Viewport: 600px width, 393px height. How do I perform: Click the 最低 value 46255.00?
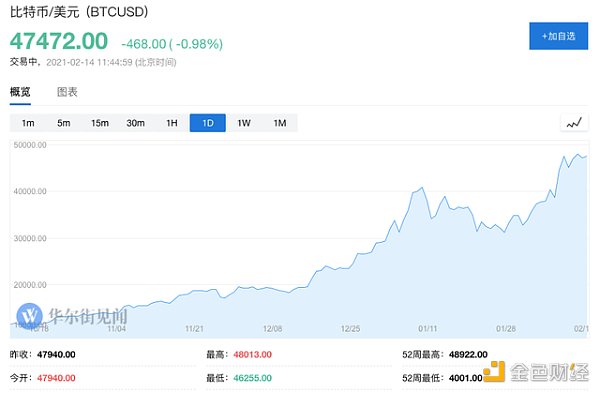[253, 378]
